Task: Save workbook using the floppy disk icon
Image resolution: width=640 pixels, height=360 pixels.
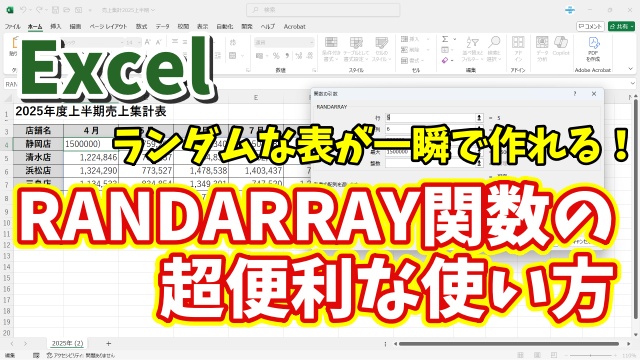Action: click(56, 10)
